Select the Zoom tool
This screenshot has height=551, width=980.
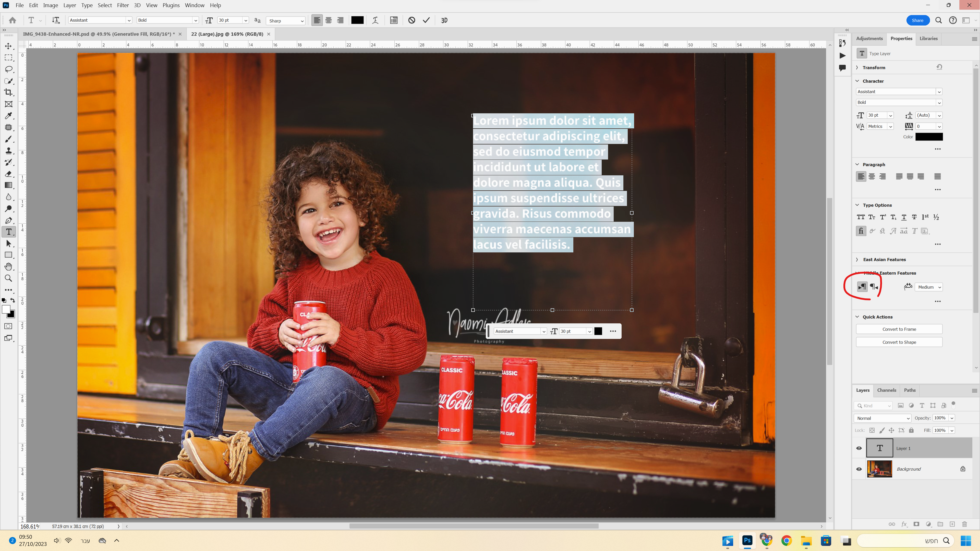[x=8, y=278]
